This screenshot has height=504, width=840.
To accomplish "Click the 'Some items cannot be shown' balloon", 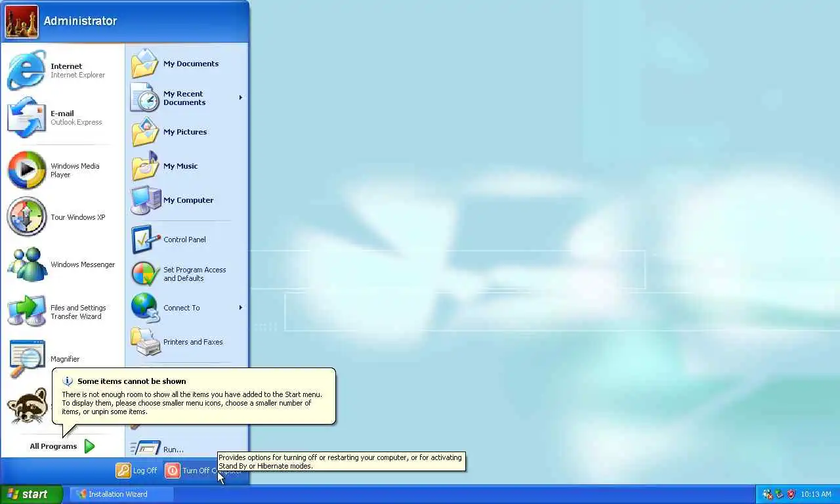I will click(x=194, y=396).
